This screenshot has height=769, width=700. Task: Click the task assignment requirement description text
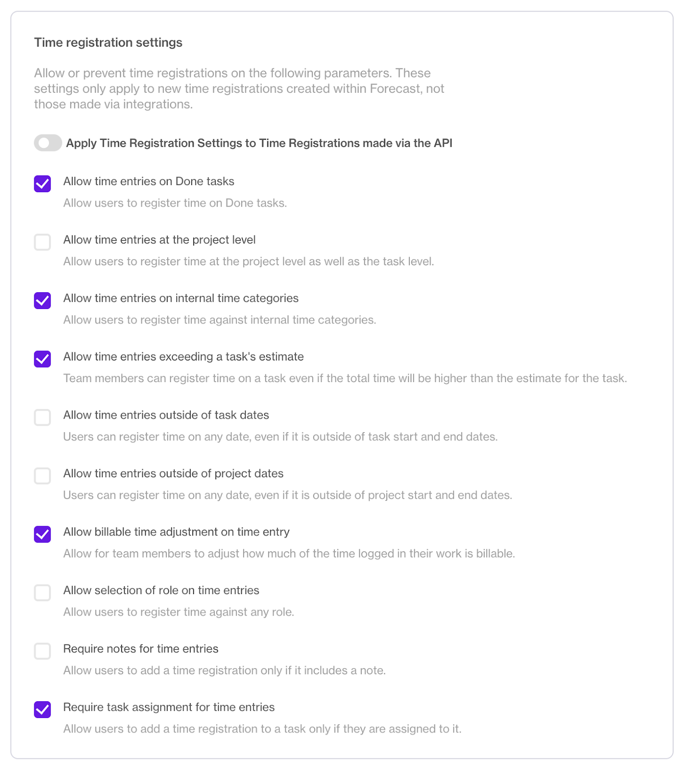point(262,729)
